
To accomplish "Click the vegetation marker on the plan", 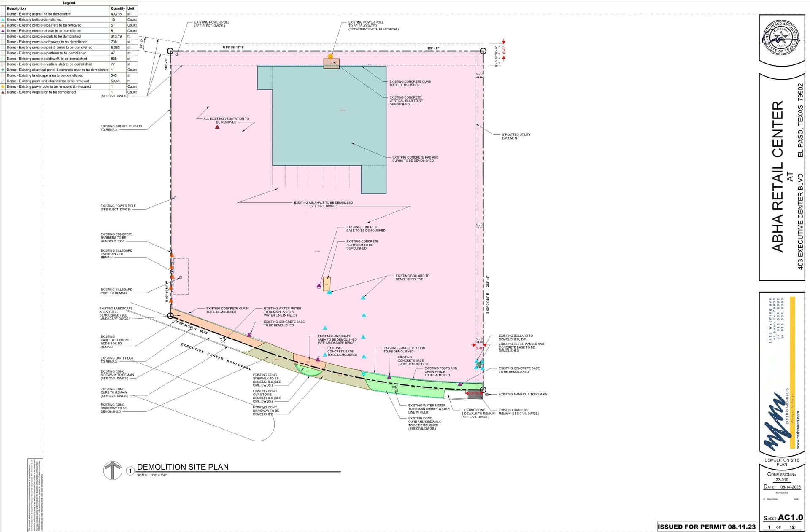I will tap(217, 127).
